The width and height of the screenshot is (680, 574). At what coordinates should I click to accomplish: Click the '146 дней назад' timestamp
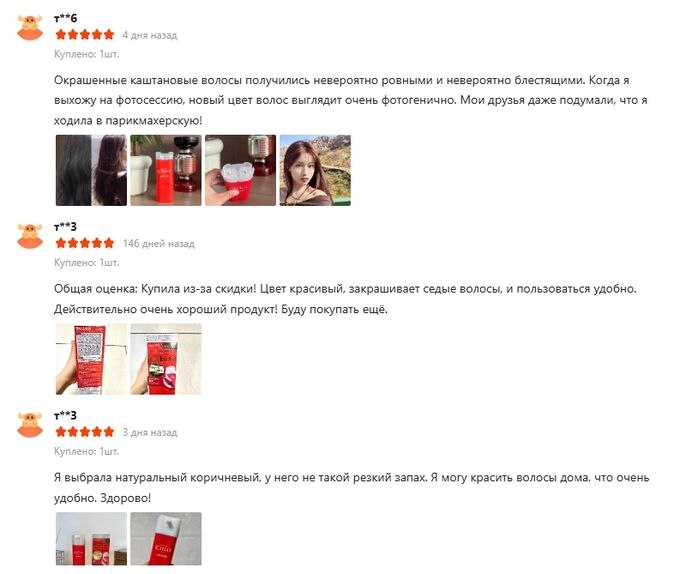(159, 244)
